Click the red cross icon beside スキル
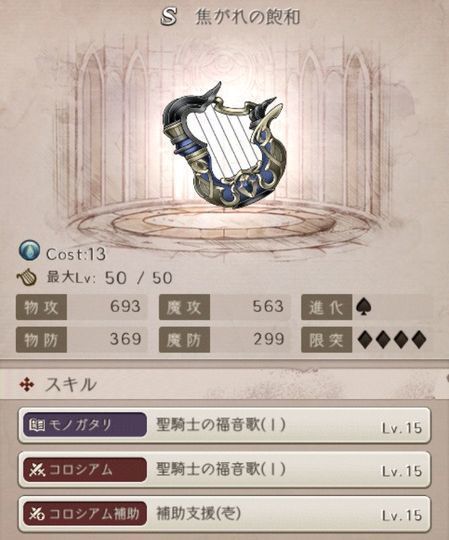449x540 pixels. click(27, 385)
